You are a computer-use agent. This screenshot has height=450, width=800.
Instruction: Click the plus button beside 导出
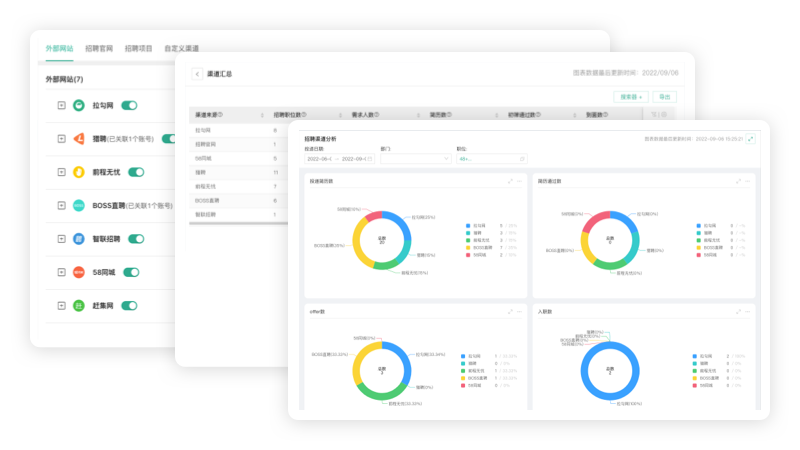click(x=631, y=97)
